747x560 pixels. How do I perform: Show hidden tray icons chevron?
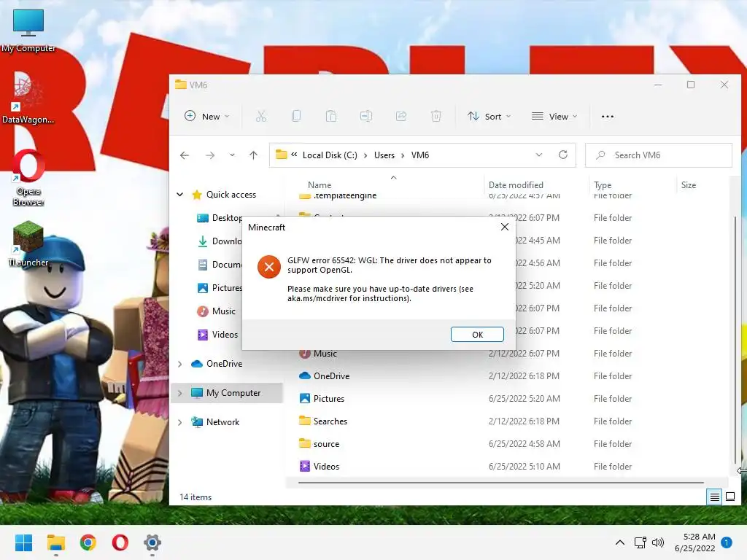pyautogui.click(x=620, y=542)
